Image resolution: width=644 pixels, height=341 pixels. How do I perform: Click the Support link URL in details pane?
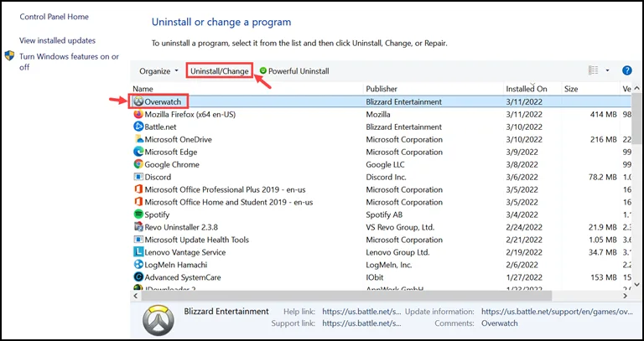[362, 323]
